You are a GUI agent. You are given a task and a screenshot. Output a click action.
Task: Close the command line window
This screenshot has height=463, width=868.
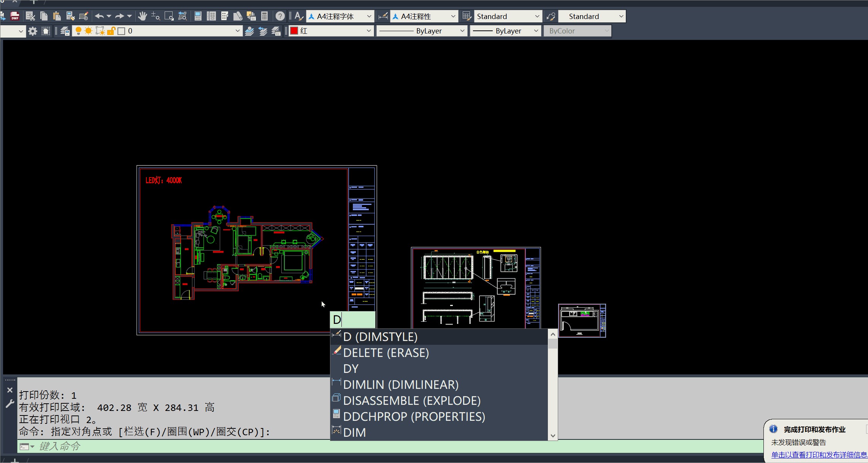pos(10,390)
